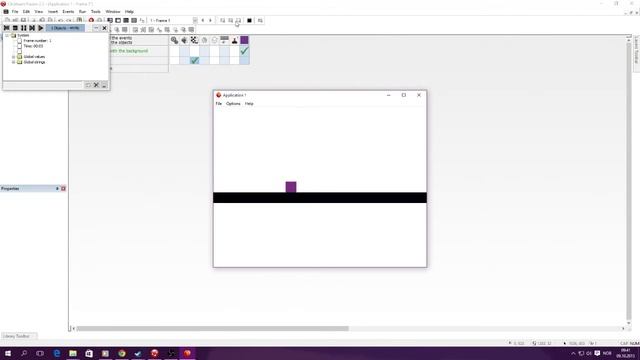Expand the Global strings node
Viewport: 640px width, 360px height.
13,62
